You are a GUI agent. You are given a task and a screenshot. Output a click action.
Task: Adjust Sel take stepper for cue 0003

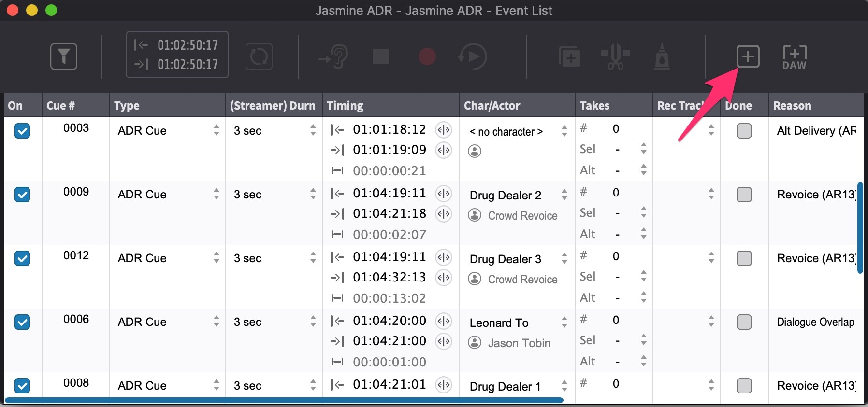point(643,149)
